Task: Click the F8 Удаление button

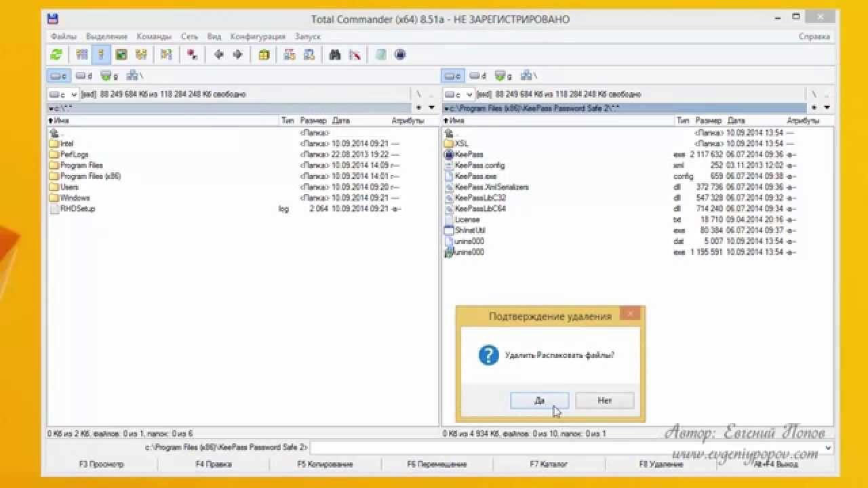Action: pos(661,464)
